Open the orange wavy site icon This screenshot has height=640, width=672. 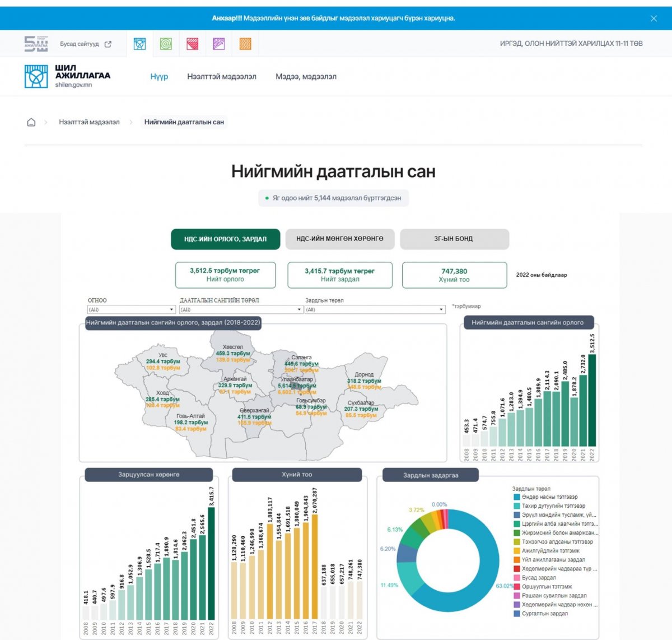pos(245,44)
